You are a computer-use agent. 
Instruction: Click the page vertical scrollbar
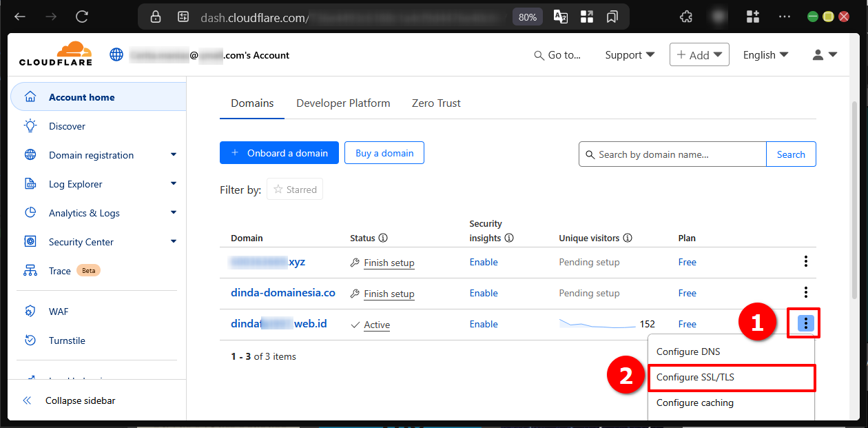pyautogui.click(x=854, y=200)
